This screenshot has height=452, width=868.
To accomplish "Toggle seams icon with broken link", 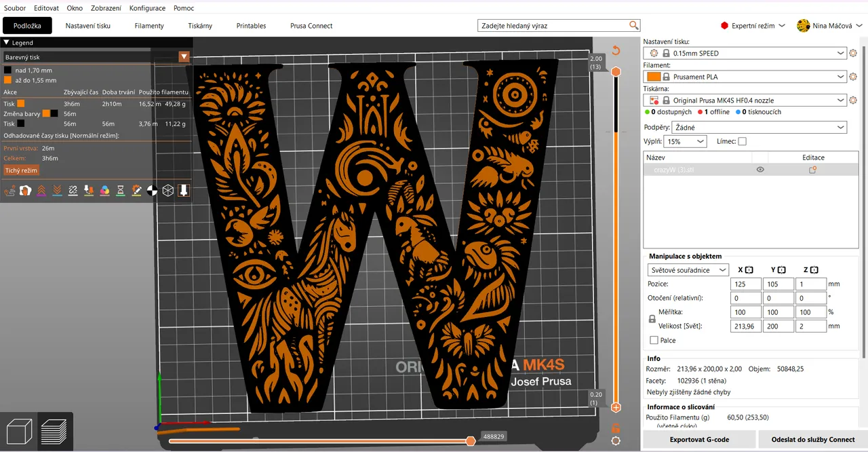I will pyautogui.click(x=73, y=191).
